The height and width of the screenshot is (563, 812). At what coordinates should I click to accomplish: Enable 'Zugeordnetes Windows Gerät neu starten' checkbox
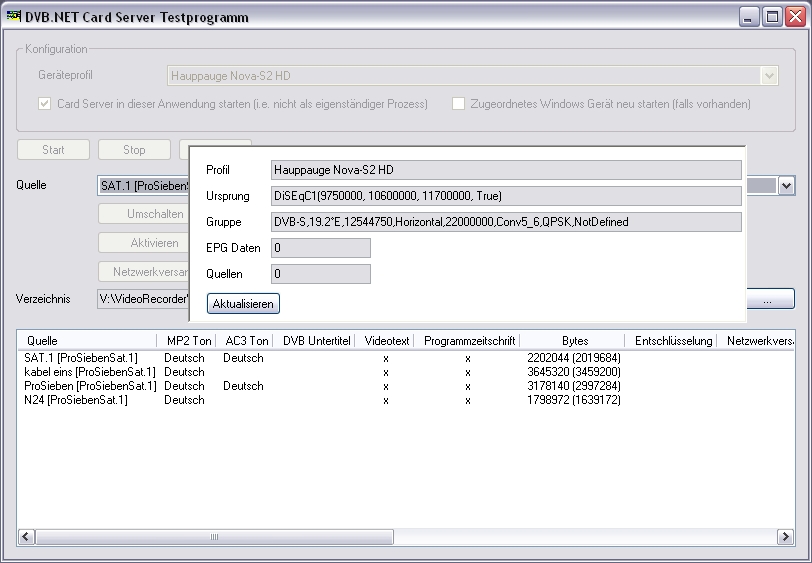pyautogui.click(x=459, y=104)
